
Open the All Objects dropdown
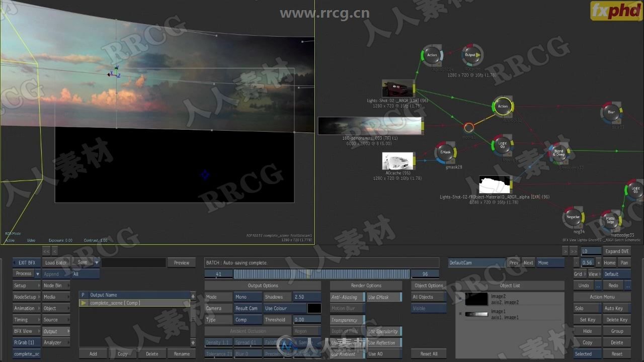[429, 297]
